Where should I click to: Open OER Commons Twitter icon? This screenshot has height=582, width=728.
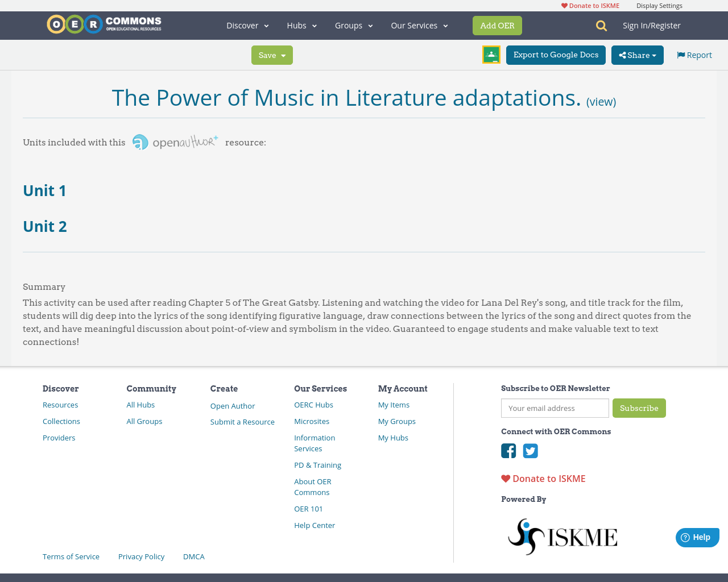pyautogui.click(x=530, y=450)
